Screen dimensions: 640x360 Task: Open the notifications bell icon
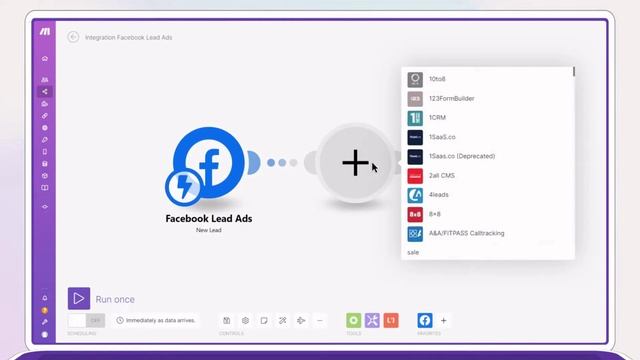(45, 298)
